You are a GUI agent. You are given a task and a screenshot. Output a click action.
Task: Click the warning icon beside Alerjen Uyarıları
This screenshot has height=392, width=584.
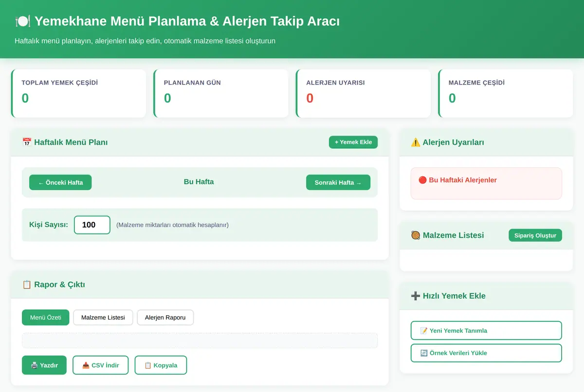[416, 143]
